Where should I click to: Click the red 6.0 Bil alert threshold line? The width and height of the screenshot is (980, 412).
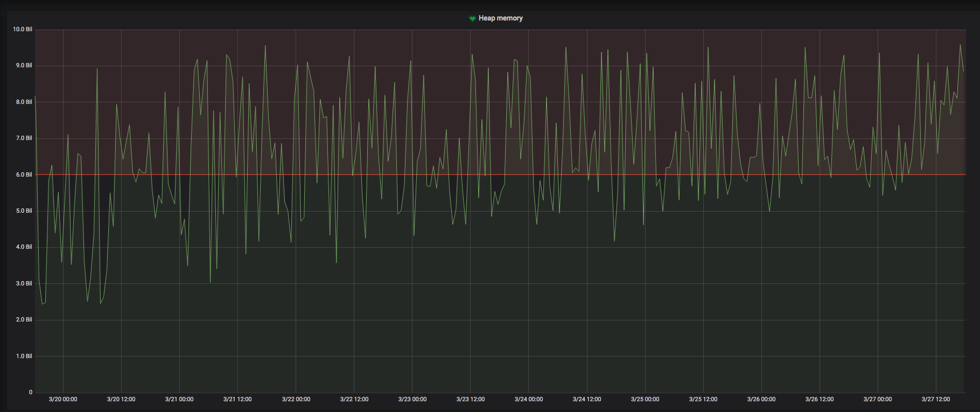click(500, 174)
